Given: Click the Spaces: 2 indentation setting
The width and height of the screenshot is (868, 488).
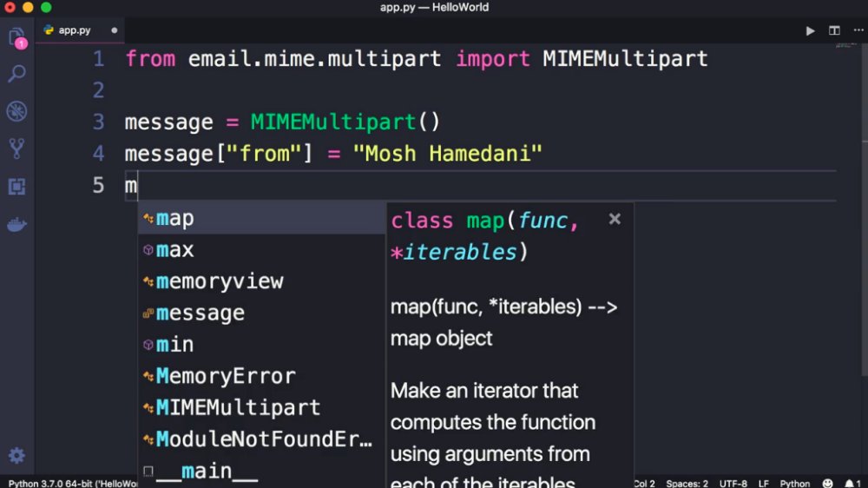Looking at the screenshot, I should click(687, 483).
